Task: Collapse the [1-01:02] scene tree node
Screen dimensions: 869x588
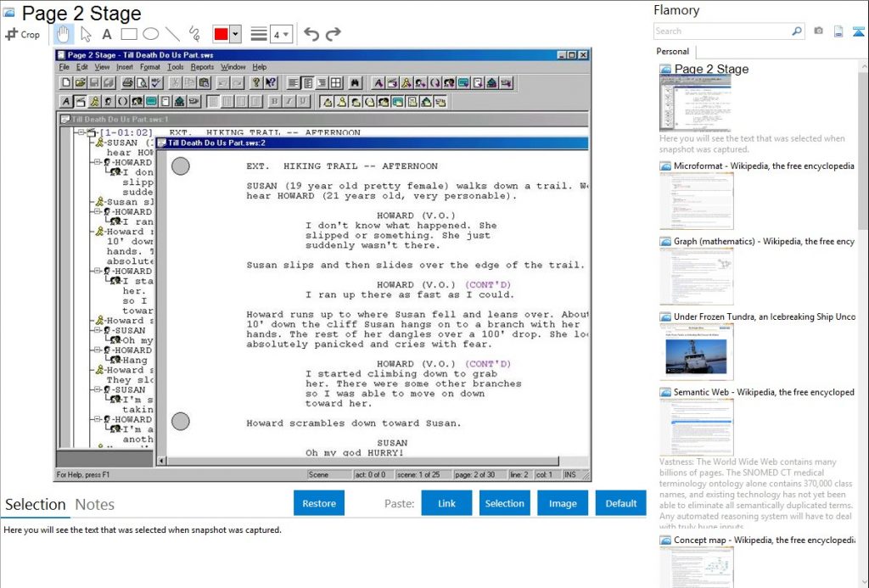Action: pyautogui.click(x=81, y=132)
